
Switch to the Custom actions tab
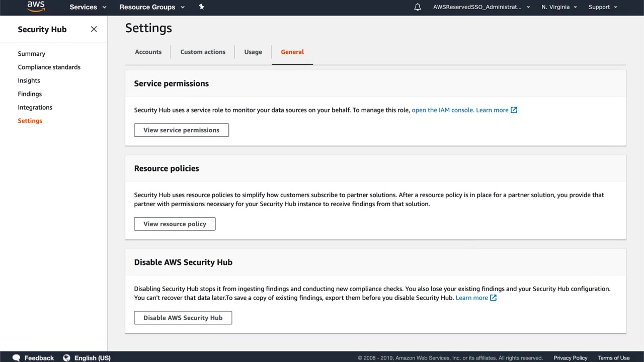[x=203, y=52]
